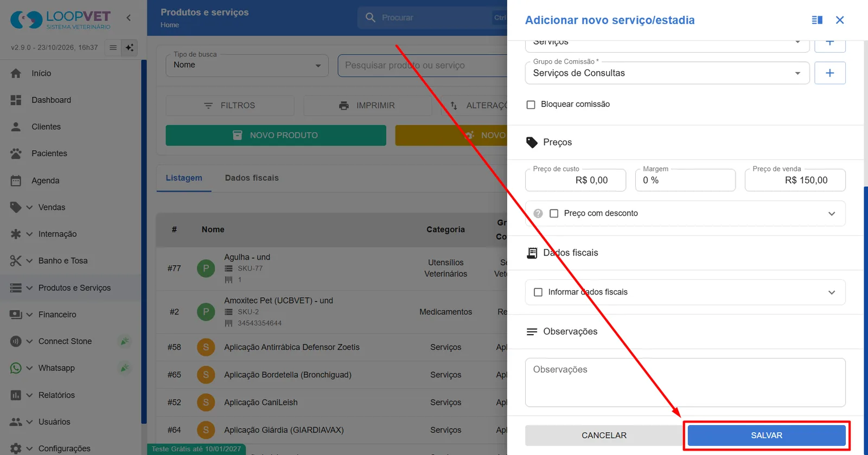Open the hamburger menu next to the version
The height and width of the screenshot is (455, 868).
[113, 48]
